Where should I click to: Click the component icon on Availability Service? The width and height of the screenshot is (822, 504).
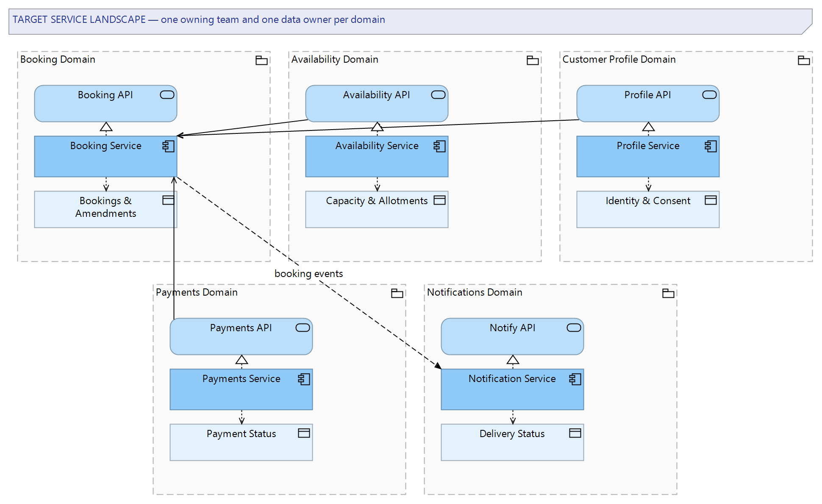439,146
